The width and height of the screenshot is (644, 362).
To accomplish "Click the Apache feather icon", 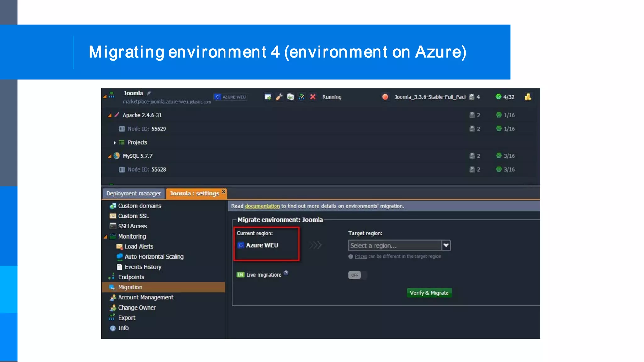I will (x=117, y=115).
